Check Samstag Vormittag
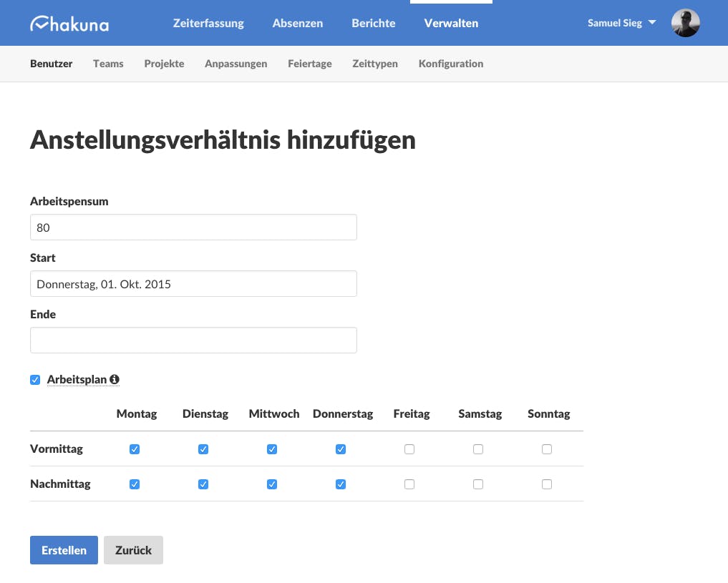This screenshot has height=583, width=728. [x=478, y=449]
